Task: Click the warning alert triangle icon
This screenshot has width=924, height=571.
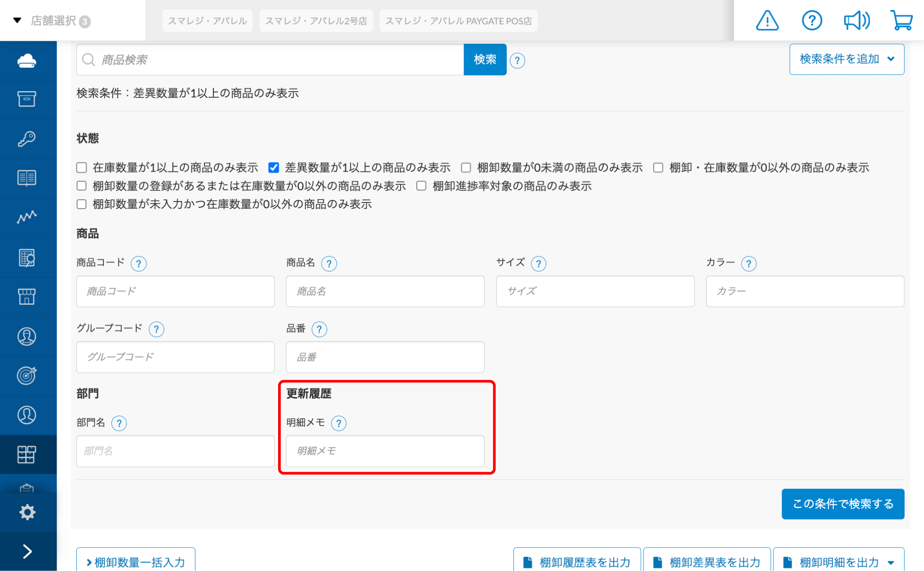Action: pos(767,21)
